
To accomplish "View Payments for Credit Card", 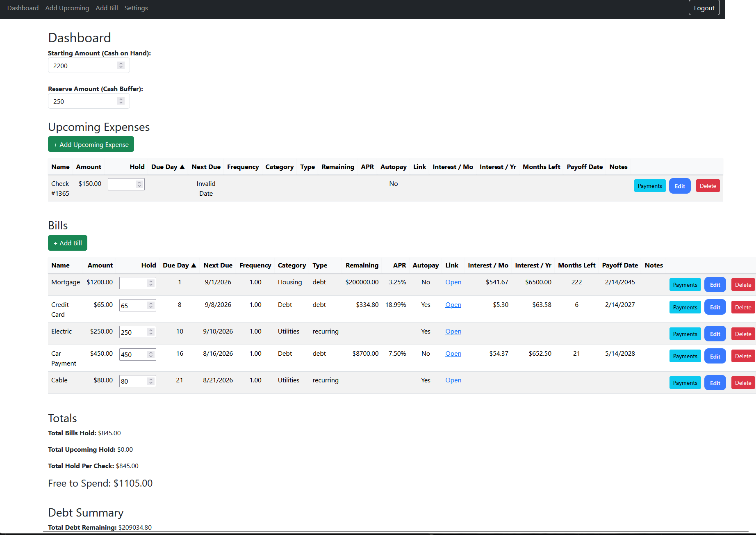I will point(685,307).
